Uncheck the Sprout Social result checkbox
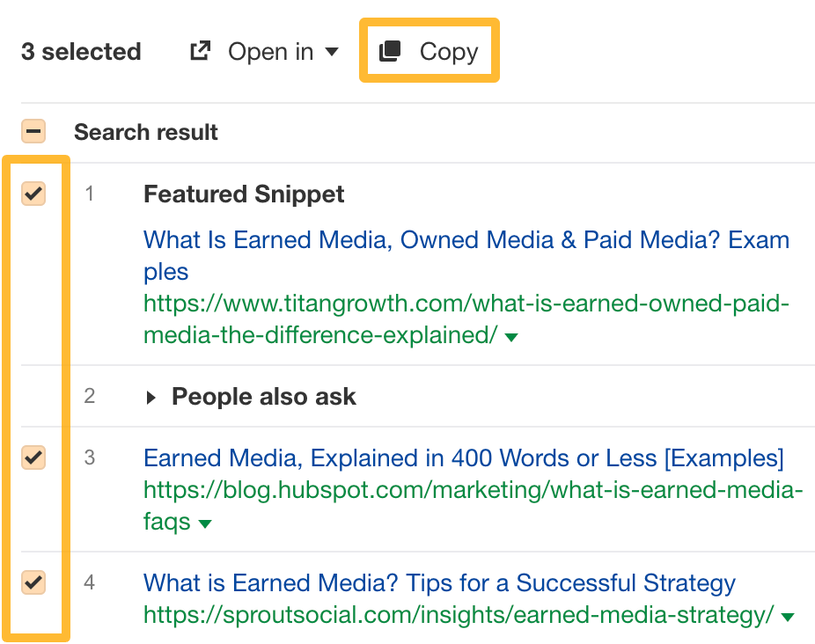The width and height of the screenshot is (815, 644). pos(33,583)
